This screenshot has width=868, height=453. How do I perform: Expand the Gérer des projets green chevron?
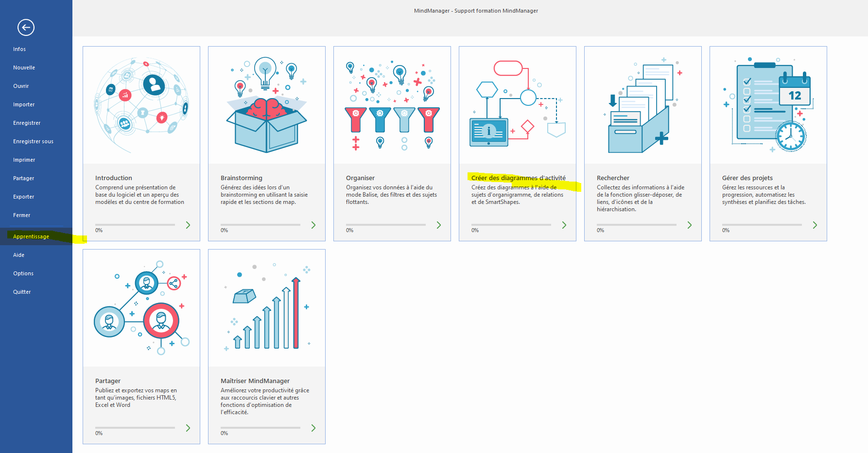pos(815,225)
